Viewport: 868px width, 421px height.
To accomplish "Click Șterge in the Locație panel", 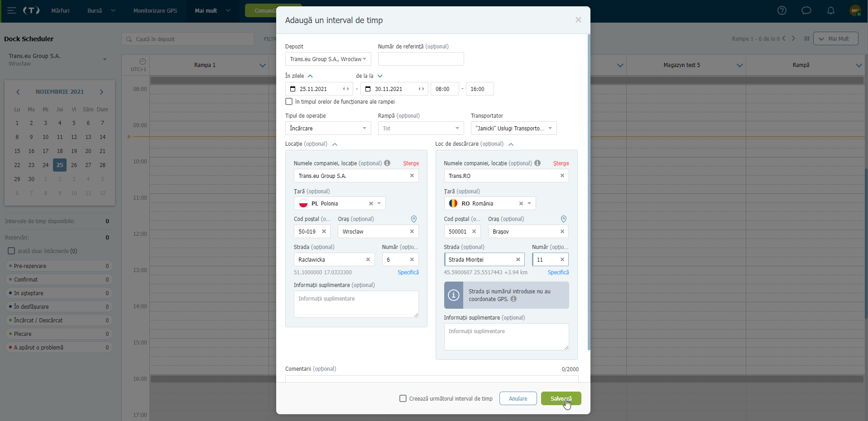I will (411, 163).
